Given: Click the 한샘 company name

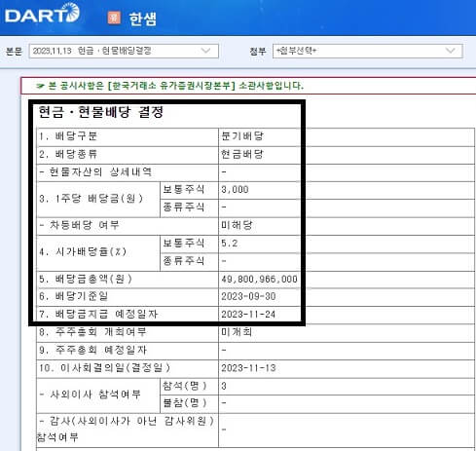Looking at the screenshot, I should point(143,19).
